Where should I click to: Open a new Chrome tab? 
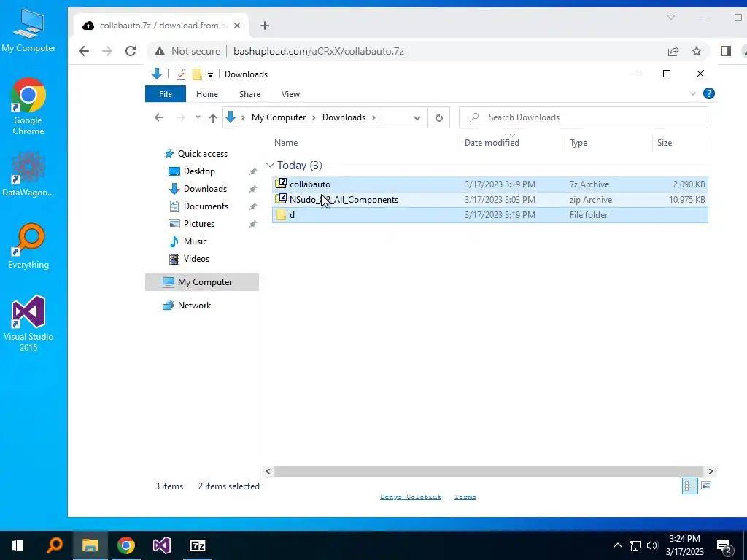point(265,26)
